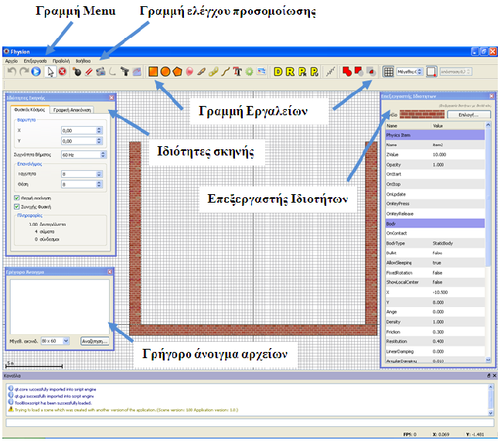Select the bomb tool icon
The image size is (504, 444).
[77, 71]
